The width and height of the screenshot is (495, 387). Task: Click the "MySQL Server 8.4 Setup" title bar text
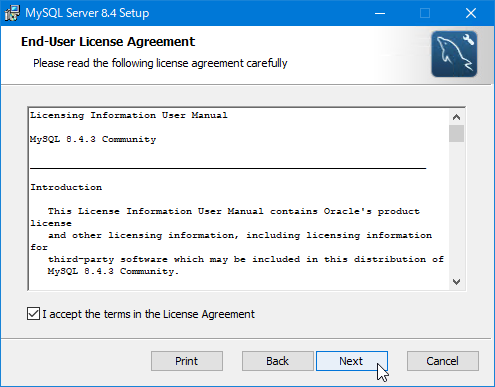pos(87,13)
